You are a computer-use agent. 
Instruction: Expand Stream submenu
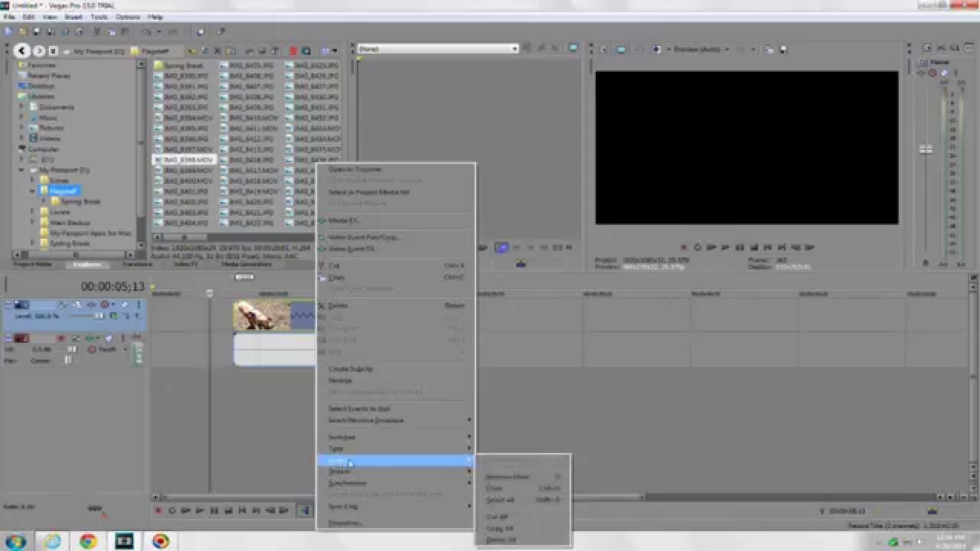click(x=395, y=471)
